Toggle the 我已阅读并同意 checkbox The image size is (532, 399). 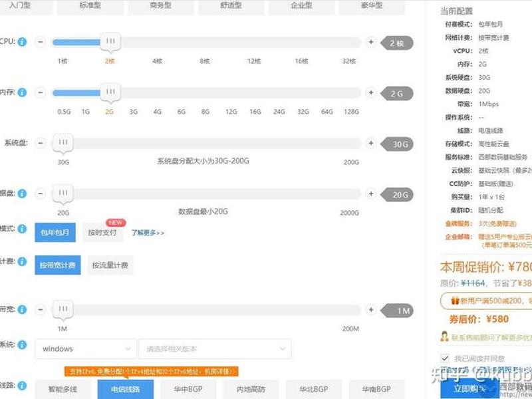[x=445, y=358]
